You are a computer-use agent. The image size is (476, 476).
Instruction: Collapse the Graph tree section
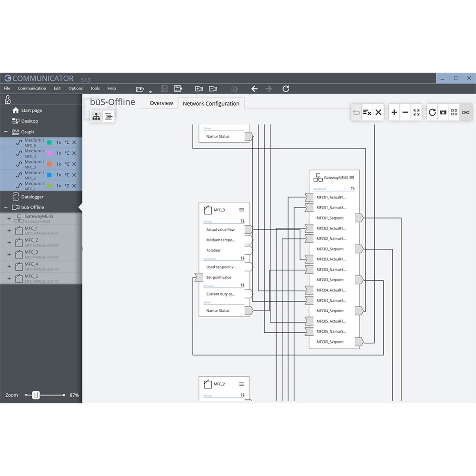(6, 132)
